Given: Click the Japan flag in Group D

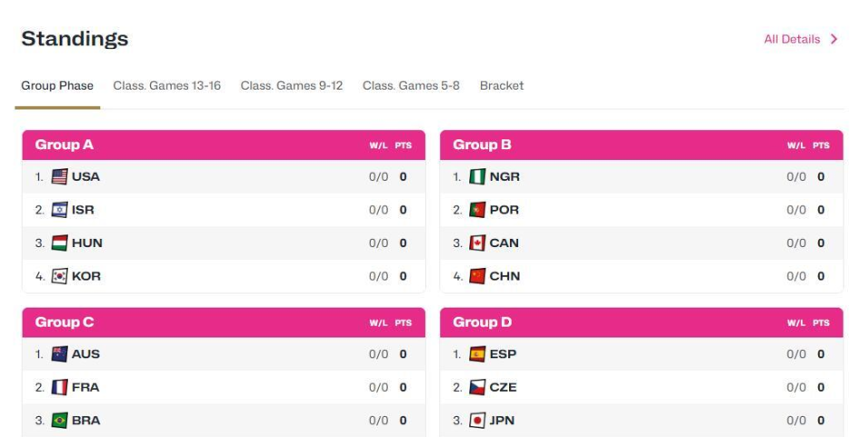Looking at the screenshot, I should point(477,421).
